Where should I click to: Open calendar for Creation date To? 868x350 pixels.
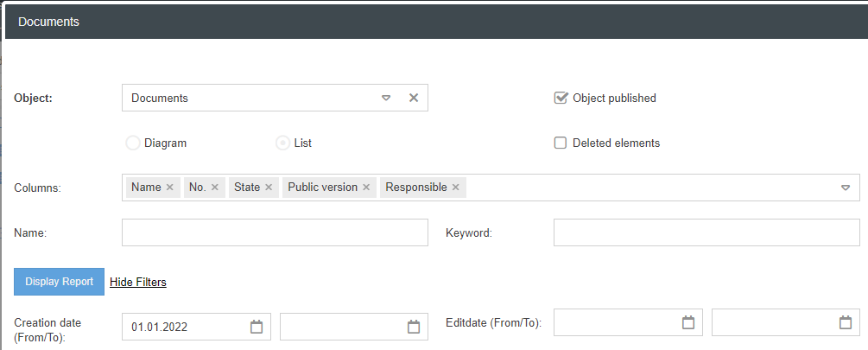pos(414,327)
